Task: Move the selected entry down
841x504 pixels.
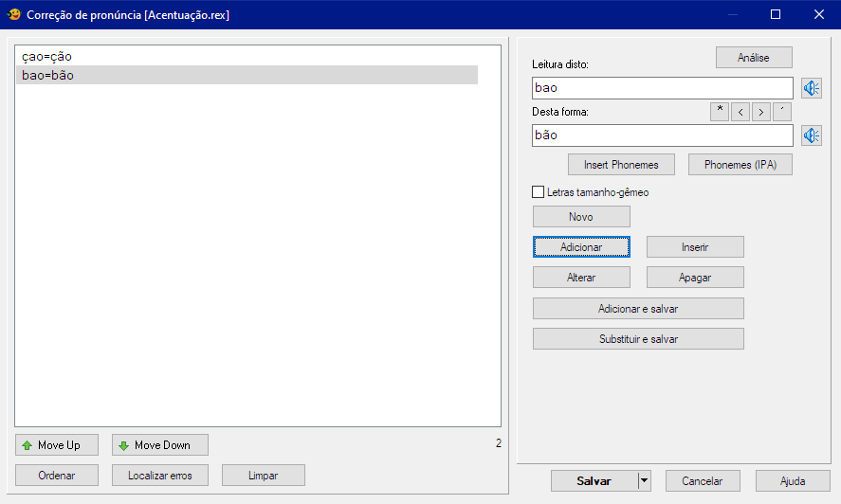Action: click(160, 445)
